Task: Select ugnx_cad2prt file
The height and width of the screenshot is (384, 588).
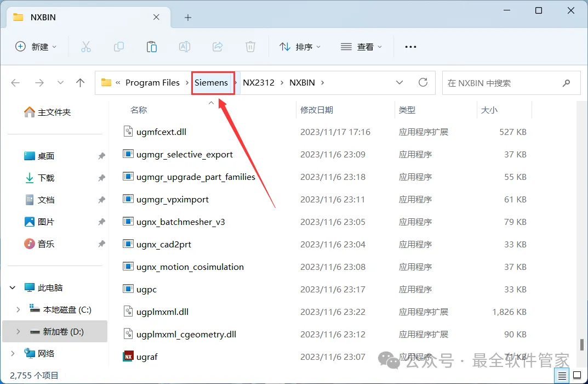Action: click(x=163, y=244)
